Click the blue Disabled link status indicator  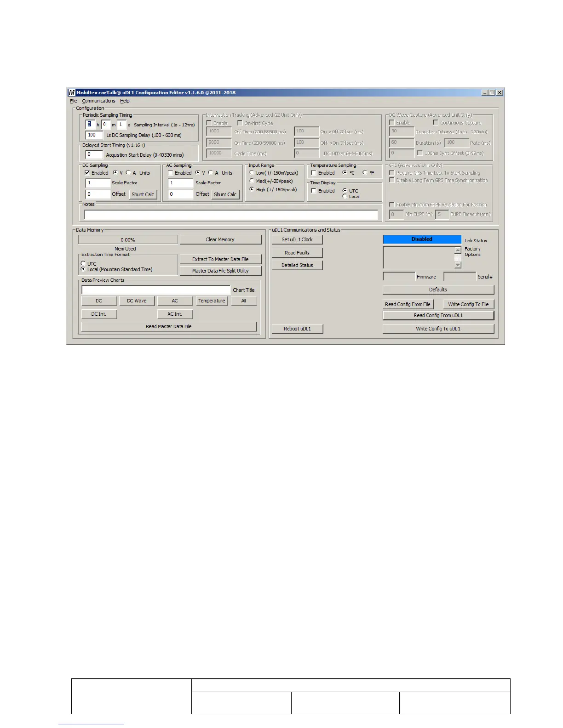(422, 239)
